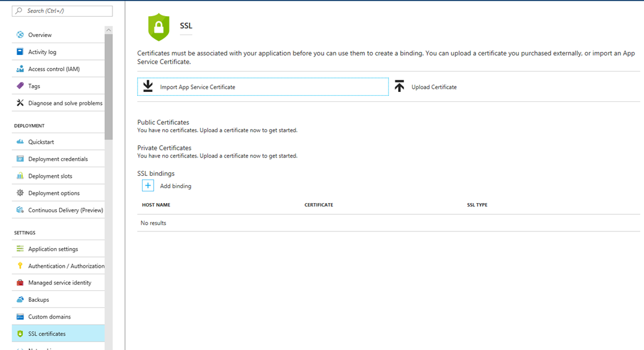
Task: Click Authentication / Authorization key item
Action: tap(58, 266)
